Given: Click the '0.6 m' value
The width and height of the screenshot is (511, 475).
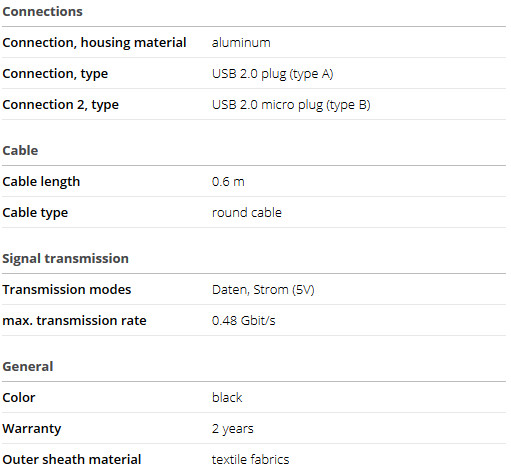Looking at the screenshot, I should click(x=228, y=182).
